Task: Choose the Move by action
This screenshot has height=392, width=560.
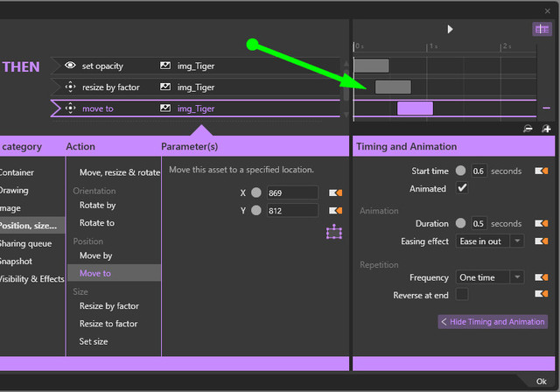Action: 95,255
